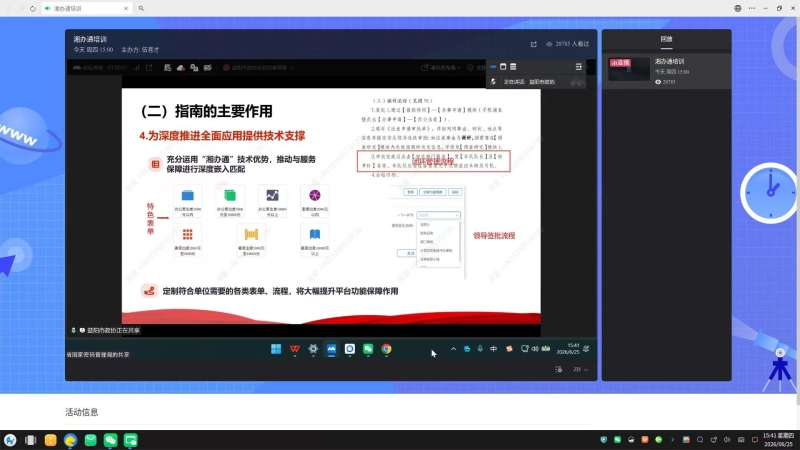Open the browser icon in bottom taskbar
The height and width of the screenshot is (450, 800).
point(70,440)
